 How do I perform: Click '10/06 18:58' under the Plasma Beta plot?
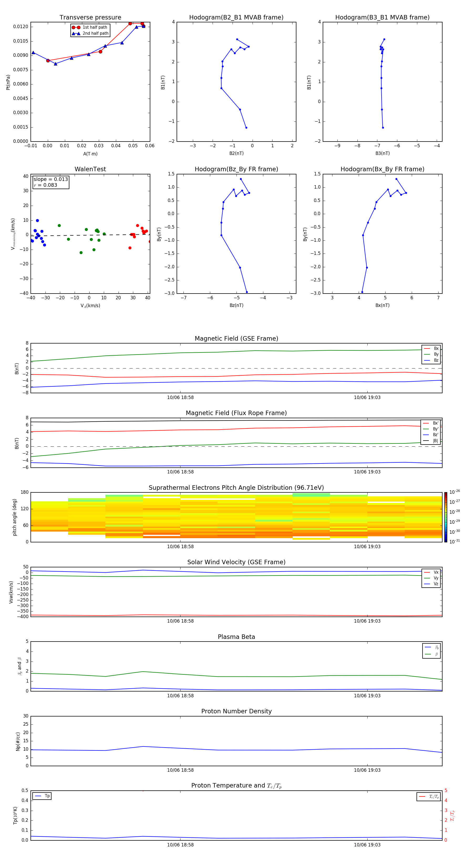tap(181, 696)
